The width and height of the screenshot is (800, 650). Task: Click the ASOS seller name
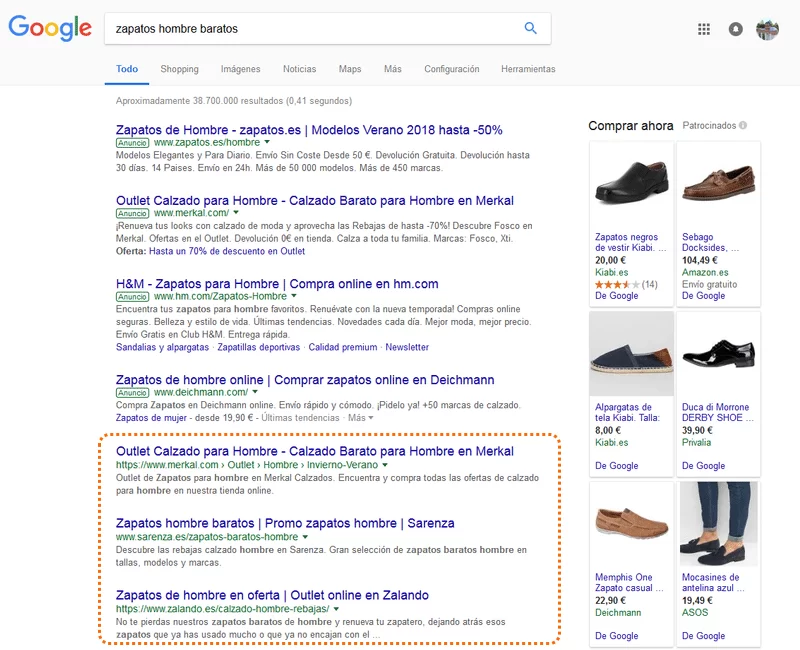click(695, 612)
